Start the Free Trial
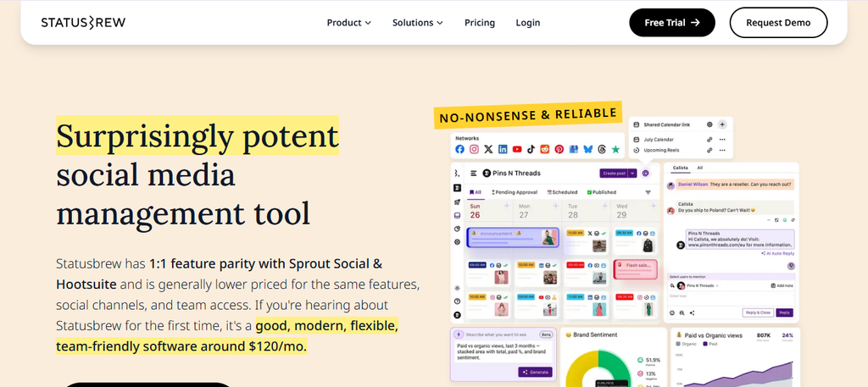 tap(672, 23)
